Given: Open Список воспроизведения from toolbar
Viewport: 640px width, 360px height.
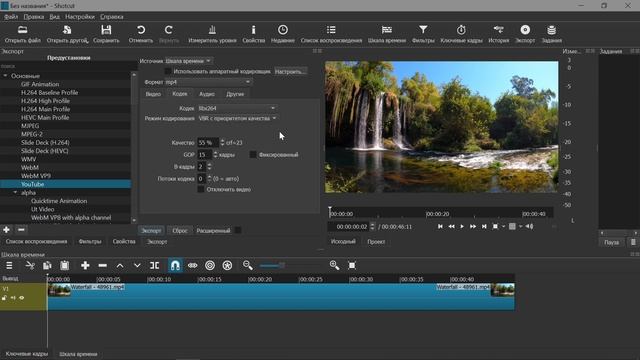Looking at the screenshot, I should (x=331, y=34).
